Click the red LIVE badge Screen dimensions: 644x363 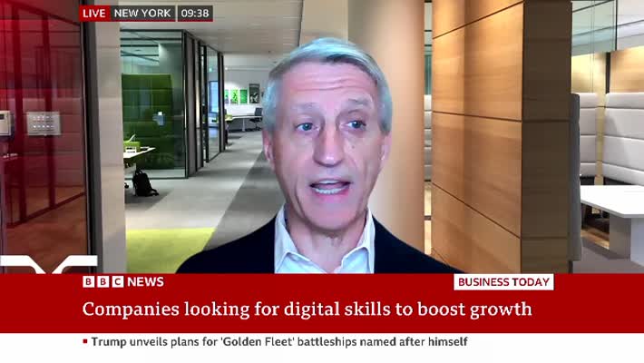coord(94,14)
